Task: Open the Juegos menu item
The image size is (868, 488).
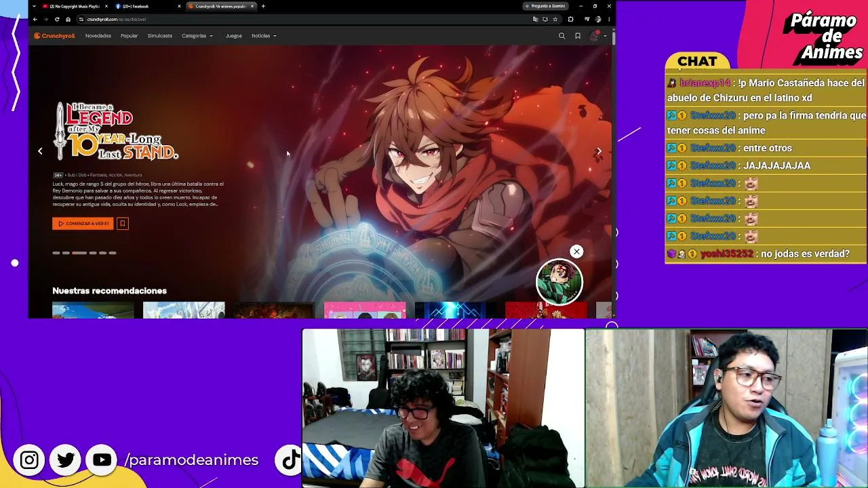Action: 233,36
